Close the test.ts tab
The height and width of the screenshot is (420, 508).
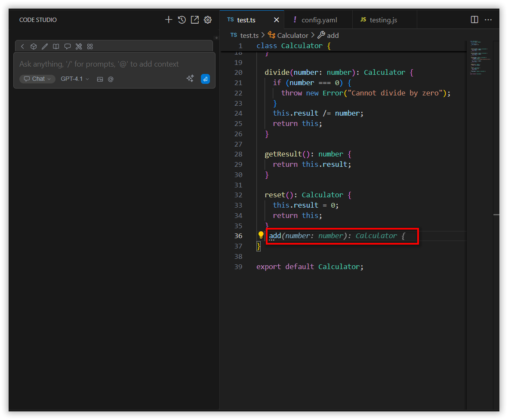click(x=276, y=20)
